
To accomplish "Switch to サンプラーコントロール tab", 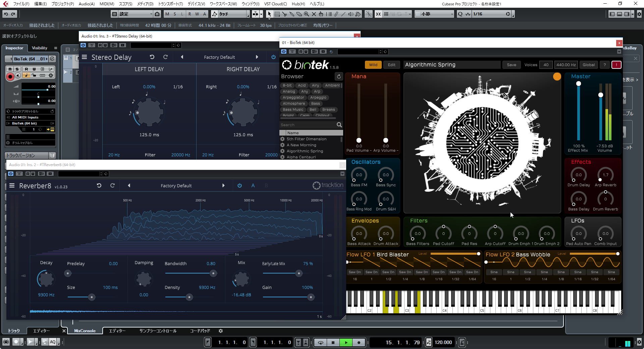I will coord(158,331).
